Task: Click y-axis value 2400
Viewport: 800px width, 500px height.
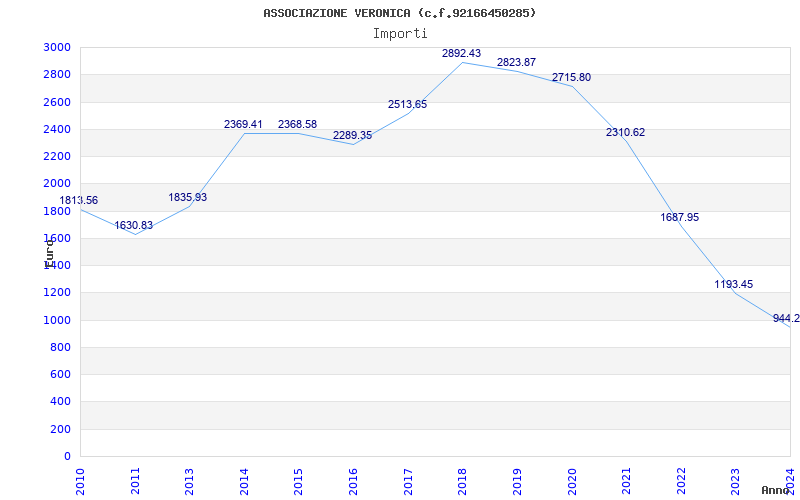Action: (57, 129)
